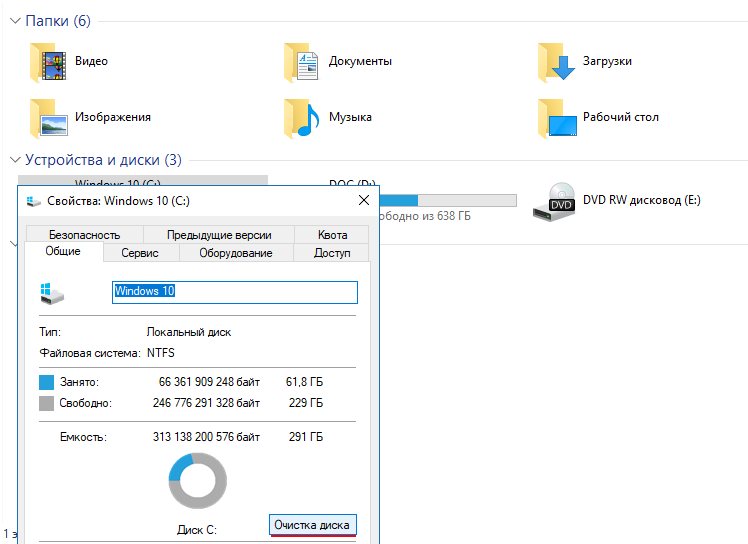Click the Windows drive icon beside name field

pos(52,293)
